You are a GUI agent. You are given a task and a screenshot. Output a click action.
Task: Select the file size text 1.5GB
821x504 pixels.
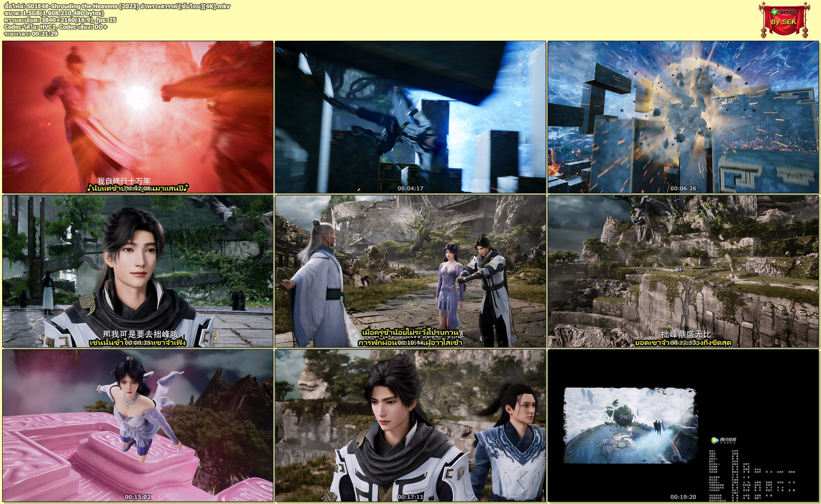coord(32,13)
